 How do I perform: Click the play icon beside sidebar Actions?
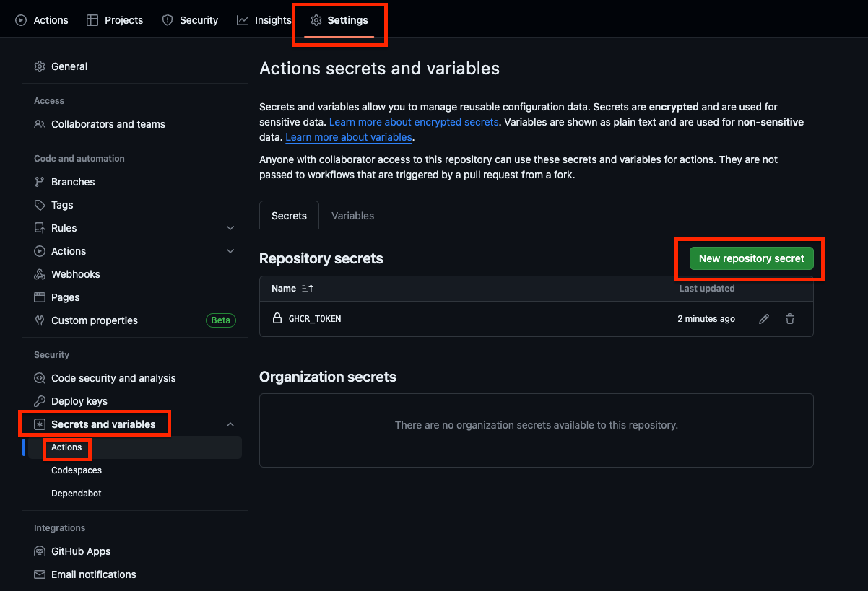pyautogui.click(x=40, y=251)
